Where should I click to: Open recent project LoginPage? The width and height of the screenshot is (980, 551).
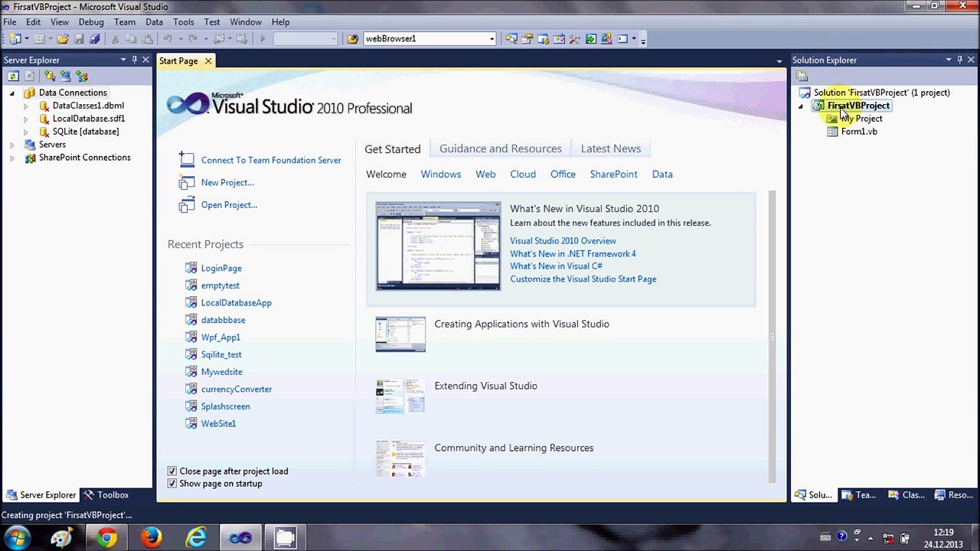221,269
